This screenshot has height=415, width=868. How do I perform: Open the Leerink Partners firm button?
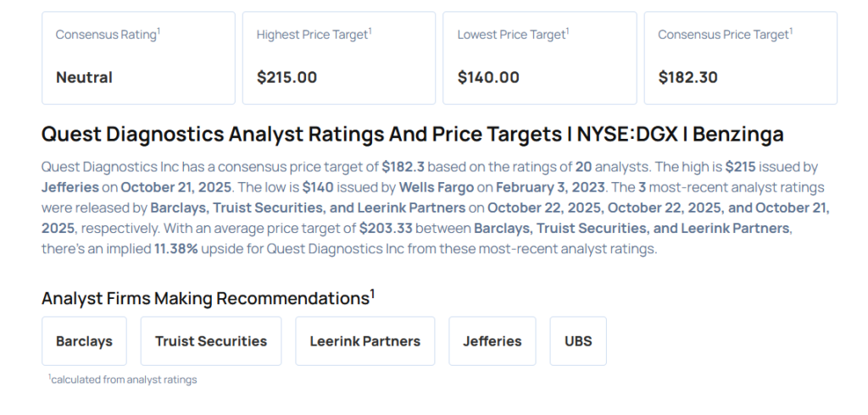(364, 341)
